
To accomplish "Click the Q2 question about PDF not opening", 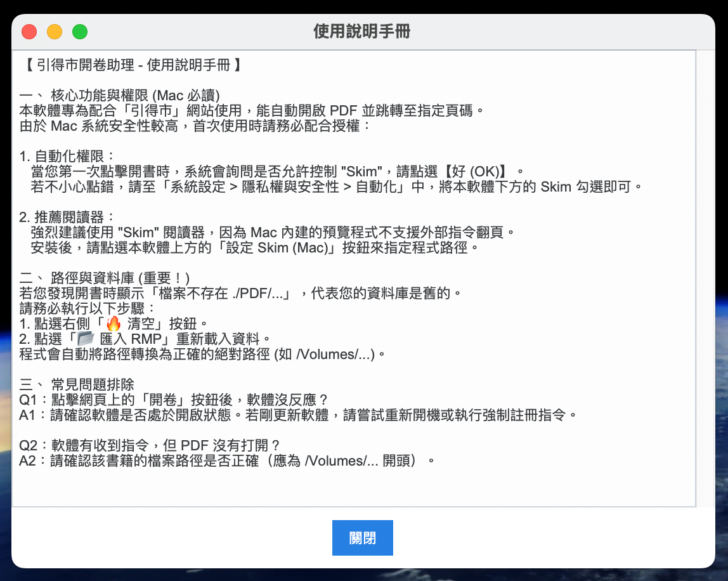I will coord(150,445).
